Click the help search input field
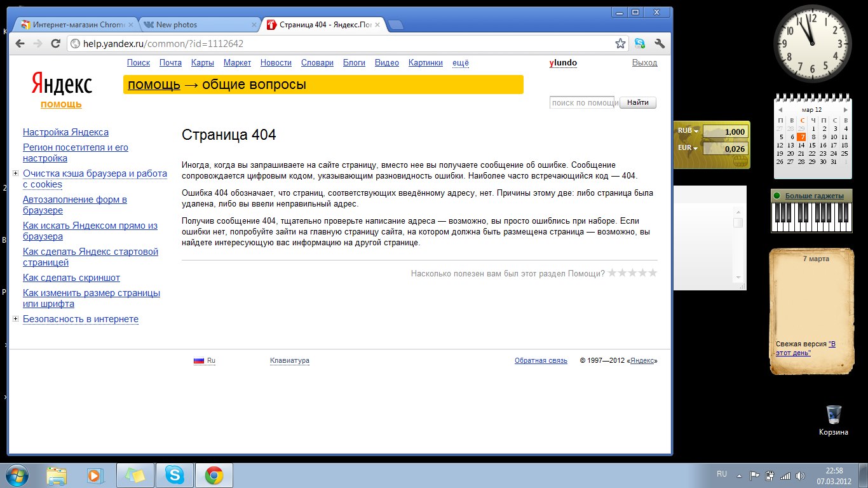Viewport: 868px width, 488px height. click(x=583, y=103)
